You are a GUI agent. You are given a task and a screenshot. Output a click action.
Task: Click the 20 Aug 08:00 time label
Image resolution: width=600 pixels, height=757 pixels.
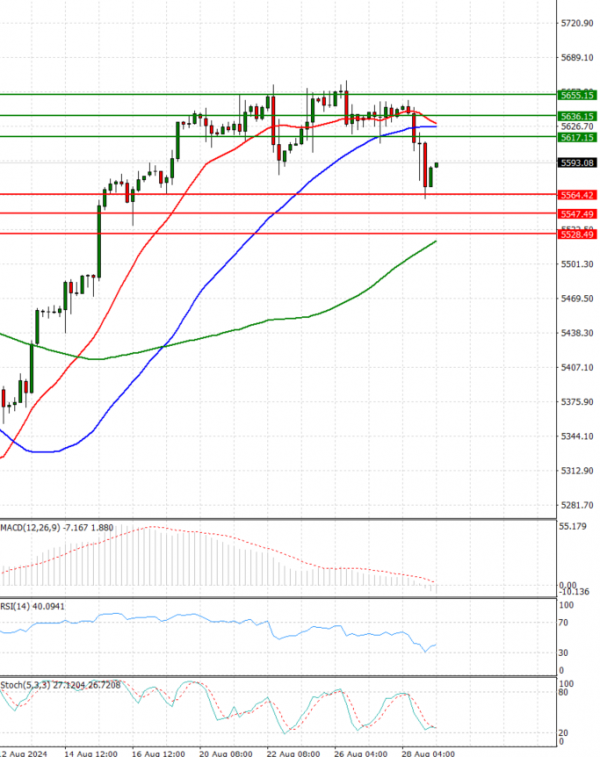click(x=226, y=754)
